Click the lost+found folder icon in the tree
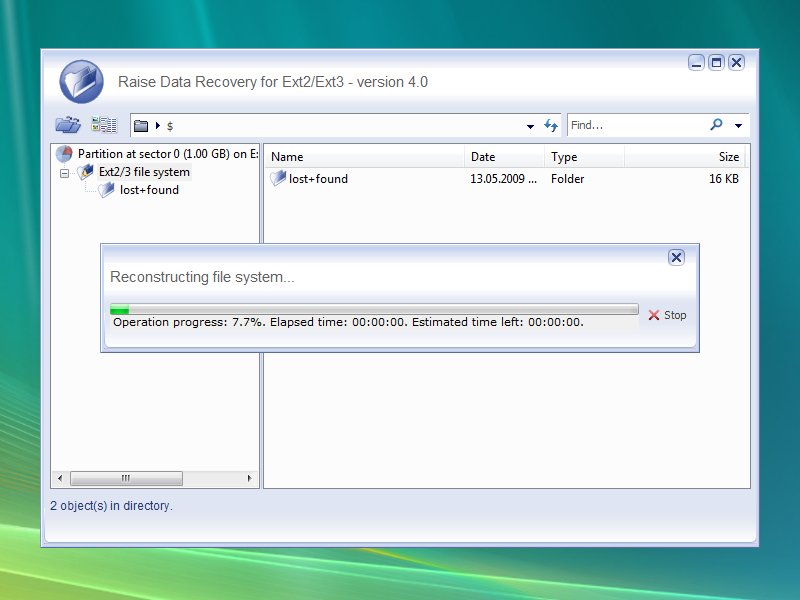The image size is (800, 600). (x=107, y=190)
